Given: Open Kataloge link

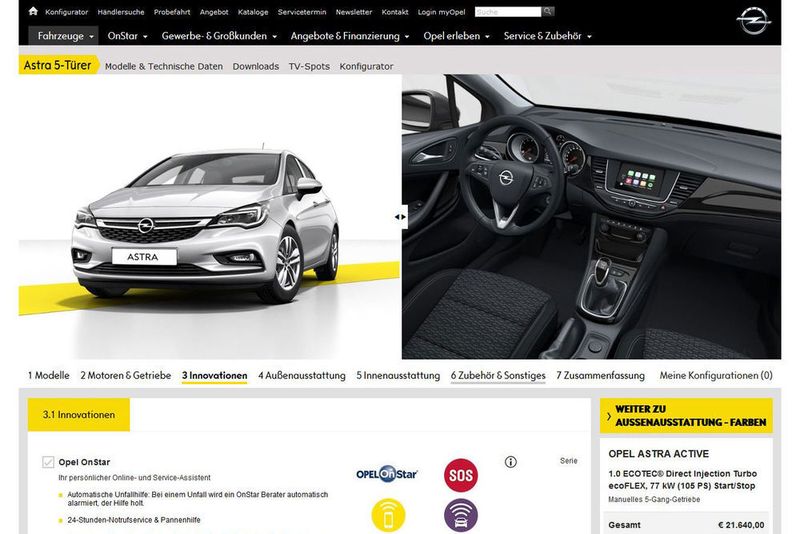Looking at the screenshot, I should click(x=253, y=12).
